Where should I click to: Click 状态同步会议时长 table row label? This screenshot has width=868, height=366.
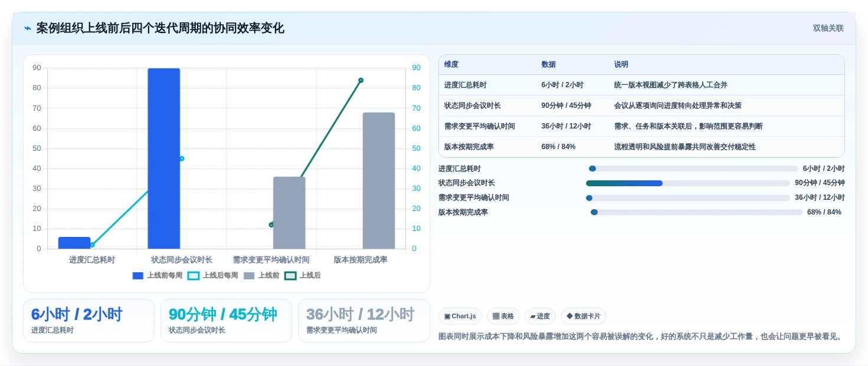click(473, 105)
